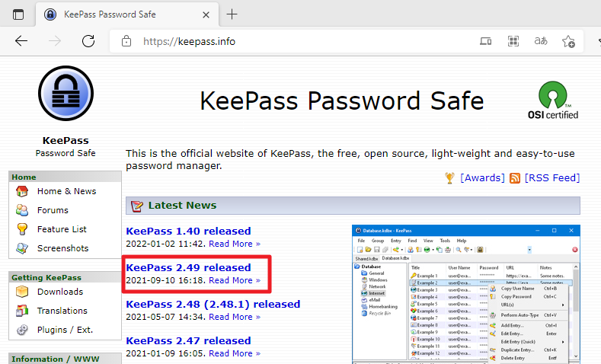This screenshot has width=601, height=364.
Task: Close the KeePass Password Safe tab
Action: pos(206,15)
